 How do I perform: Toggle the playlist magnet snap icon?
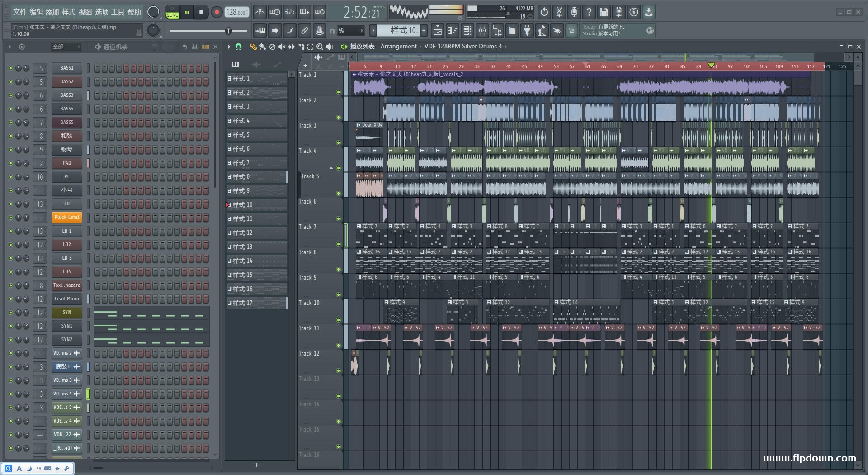[239, 47]
